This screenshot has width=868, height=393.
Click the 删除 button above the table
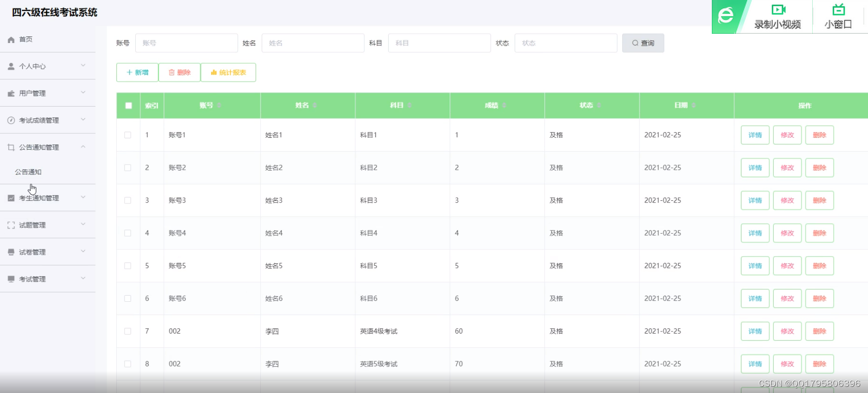pos(179,72)
